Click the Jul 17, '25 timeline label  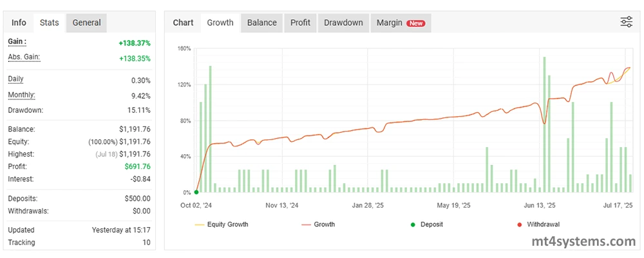tap(618, 205)
